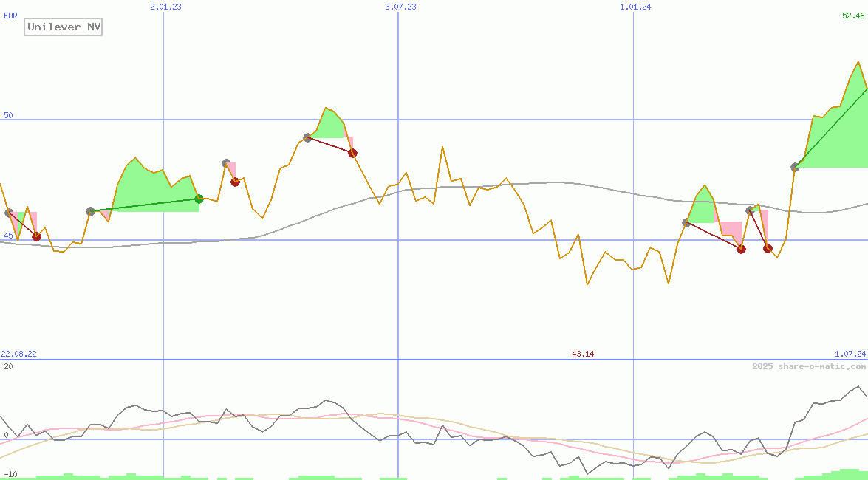Click red exit marker nearest the 45 label

point(36,236)
